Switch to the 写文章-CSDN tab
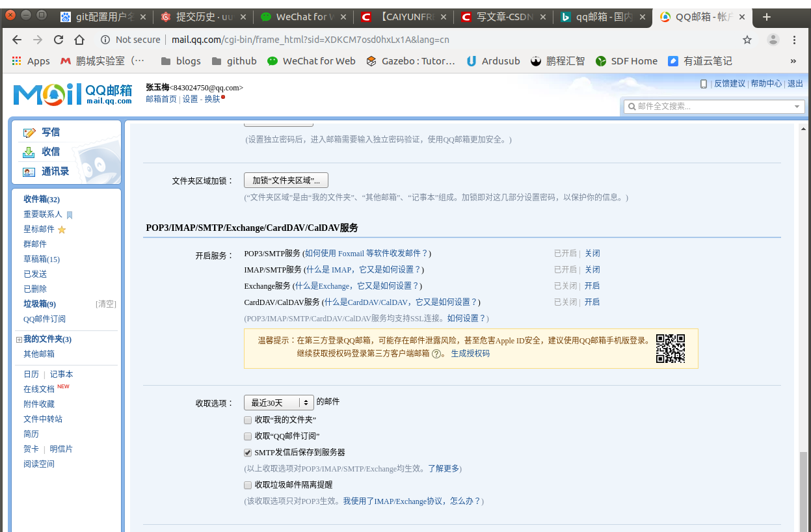This screenshot has height=532, width=811. point(504,17)
